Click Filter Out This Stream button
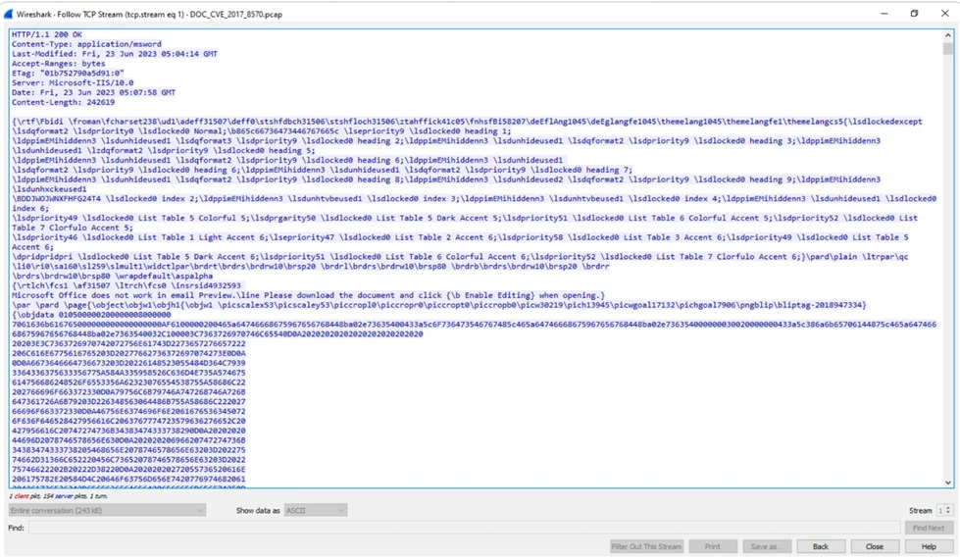960x560 pixels. 646,546
